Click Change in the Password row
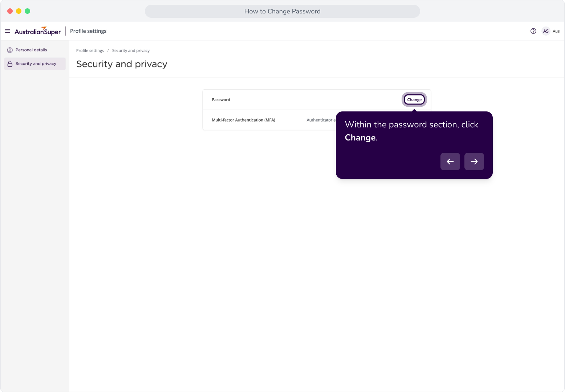This screenshot has height=392, width=565. pos(414,100)
